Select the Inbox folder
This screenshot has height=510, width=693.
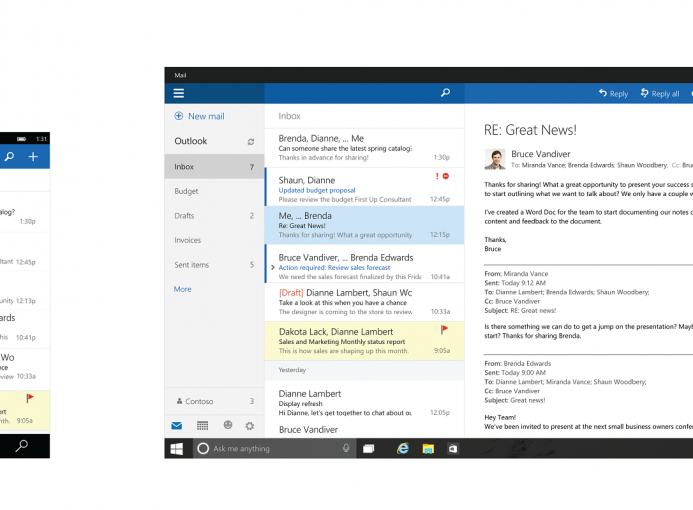tap(214, 167)
